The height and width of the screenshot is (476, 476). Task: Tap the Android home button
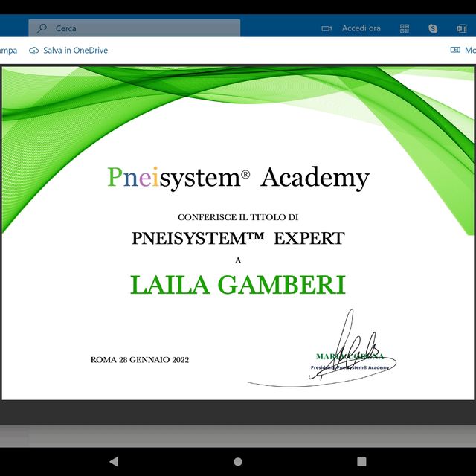[x=238, y=461]
